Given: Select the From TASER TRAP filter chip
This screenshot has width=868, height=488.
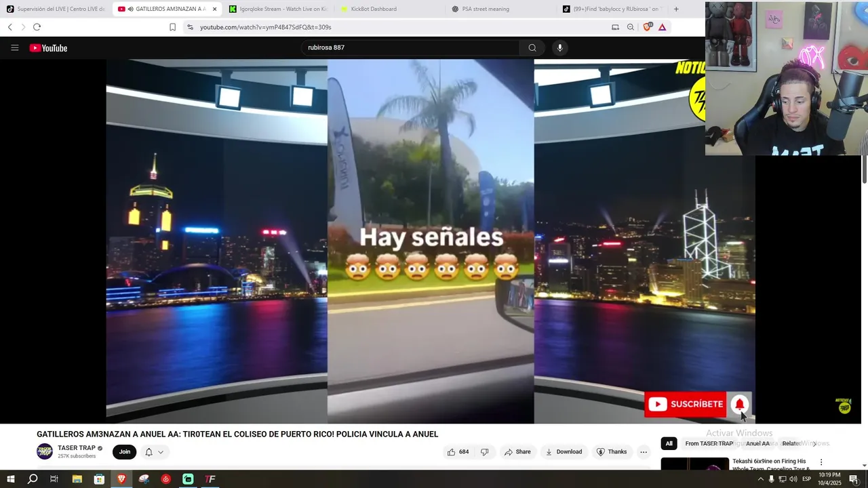Looking at the screenshot, I should [709, 443].
